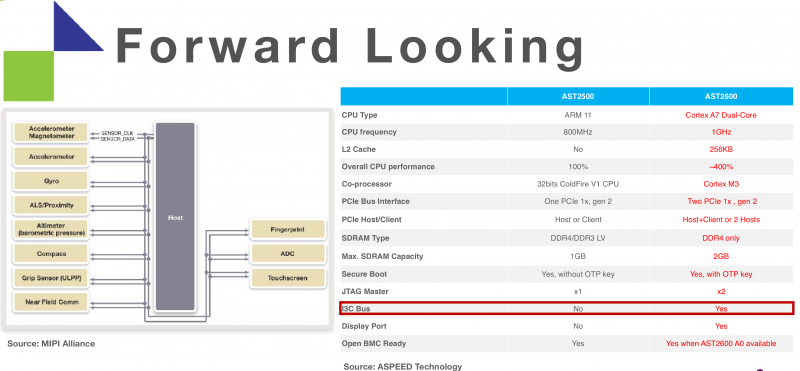Click "One PCIe 1x, gen 2" cell

coord(578,202)
